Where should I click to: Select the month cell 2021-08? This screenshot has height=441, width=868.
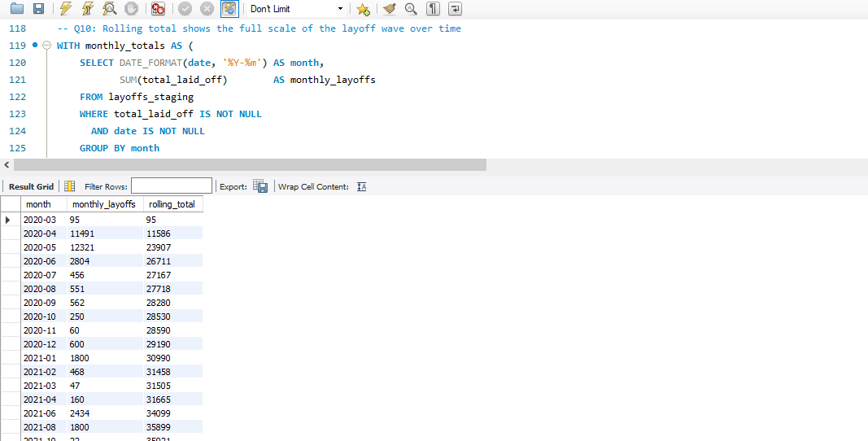44,427
